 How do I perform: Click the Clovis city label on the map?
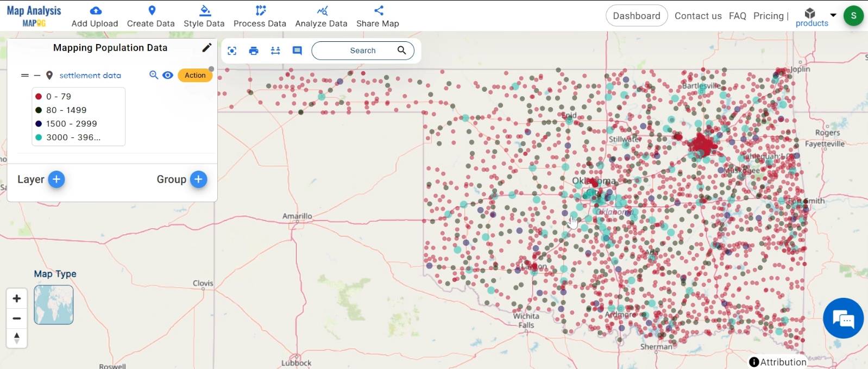[x=203, y=283]
